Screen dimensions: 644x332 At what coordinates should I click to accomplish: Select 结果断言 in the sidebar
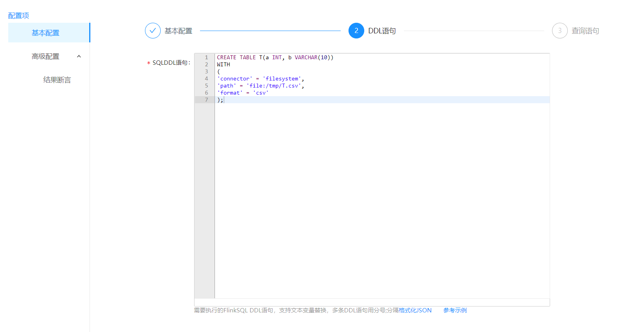coord(57,80)
